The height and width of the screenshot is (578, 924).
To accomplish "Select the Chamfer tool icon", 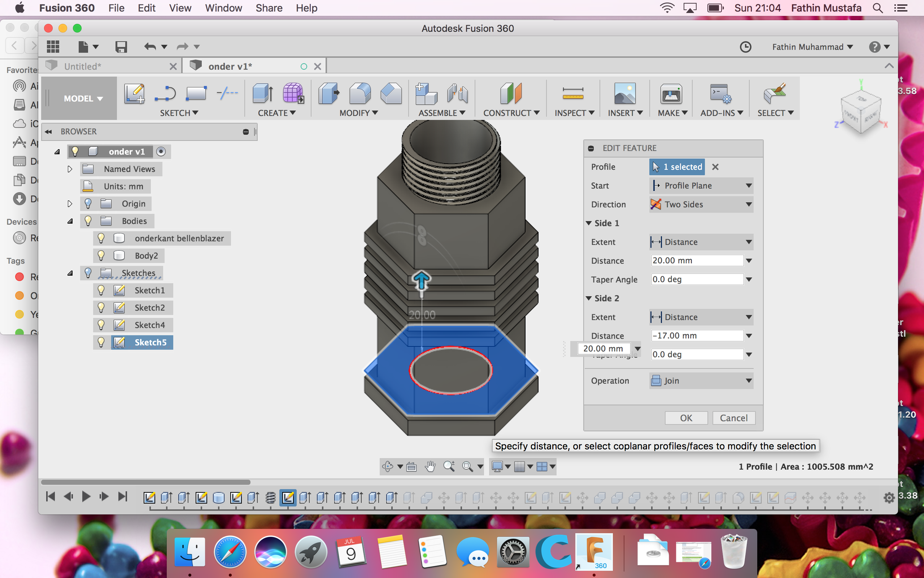I will tap(391, 94).
